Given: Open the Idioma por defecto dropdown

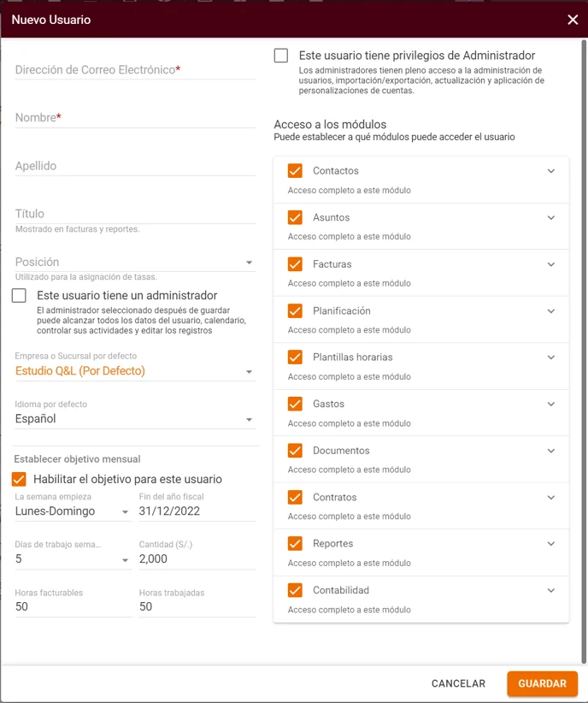Looking at the screenshot, I should pos(135,419).
